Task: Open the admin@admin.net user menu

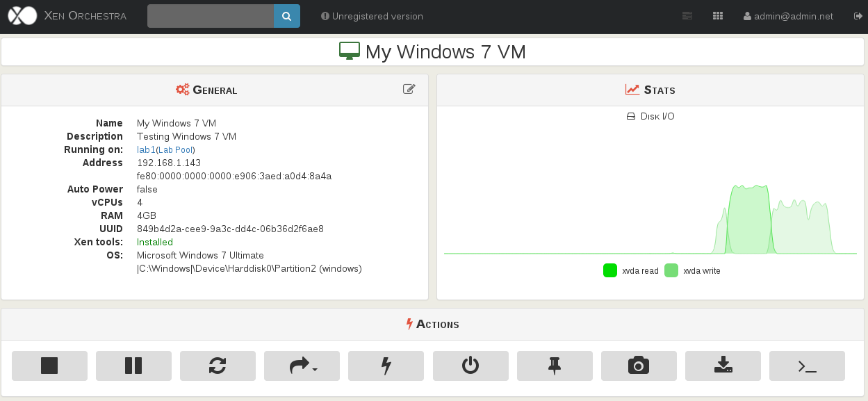Action: click(788, 16)
